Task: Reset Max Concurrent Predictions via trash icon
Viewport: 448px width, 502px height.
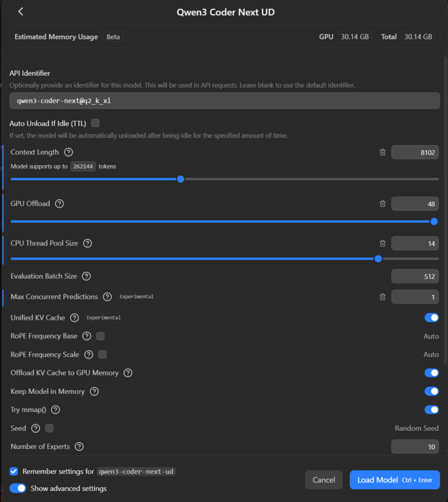Action: point(382,297)
